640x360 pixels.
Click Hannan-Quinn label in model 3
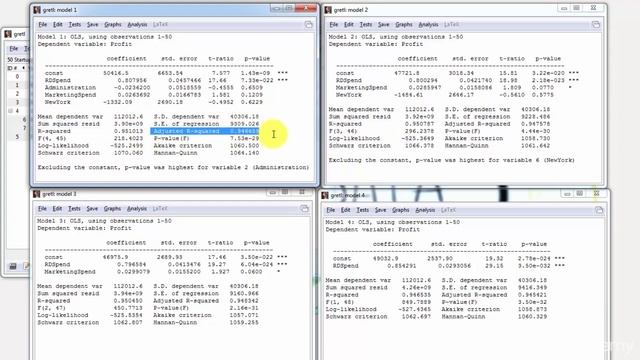click(x=175, y=322)
